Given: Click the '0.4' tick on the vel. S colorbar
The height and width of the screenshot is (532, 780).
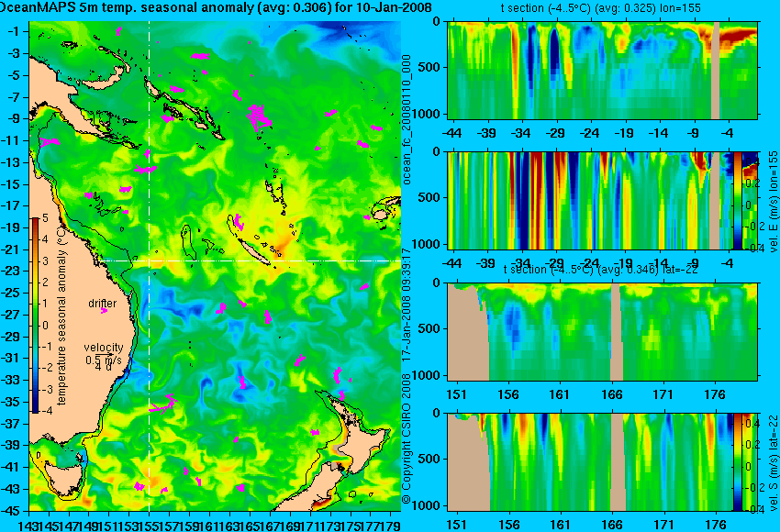Looking at the screenshot, I should (x=752, y=424).
